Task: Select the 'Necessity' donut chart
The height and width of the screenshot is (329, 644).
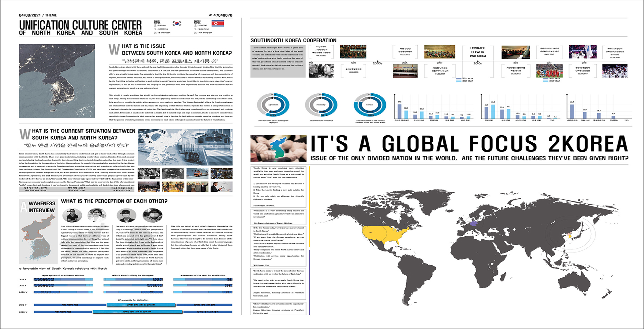Action: click(x=321, y=105)
